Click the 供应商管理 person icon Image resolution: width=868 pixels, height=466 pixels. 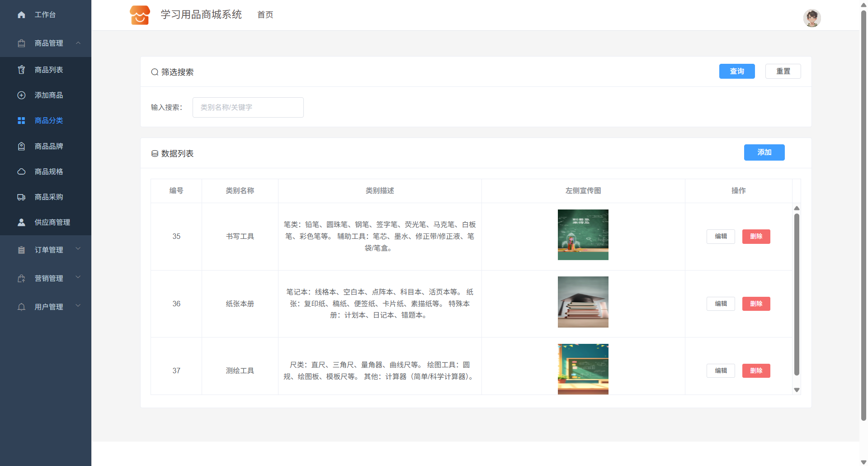[21, 222]
